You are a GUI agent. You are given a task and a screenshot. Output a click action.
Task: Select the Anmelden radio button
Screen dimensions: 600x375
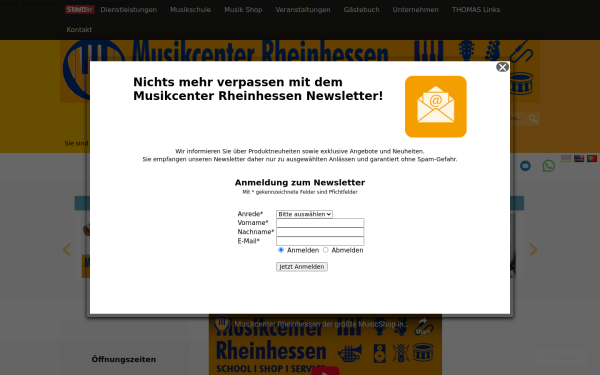[x=281, y=250]
